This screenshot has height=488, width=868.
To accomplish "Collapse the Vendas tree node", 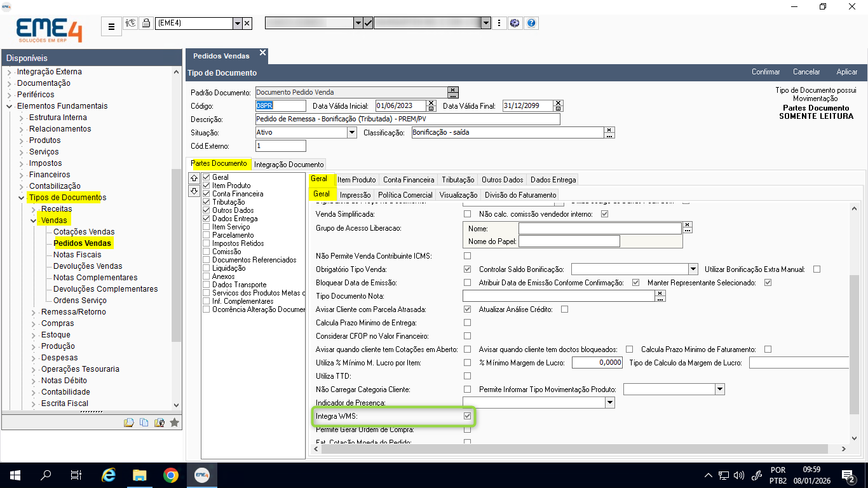I will tap(33, 220).
